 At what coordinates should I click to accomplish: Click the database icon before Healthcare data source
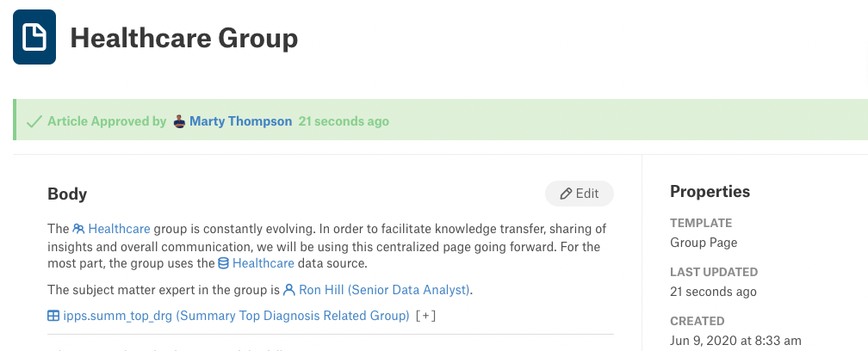[x=224, y=263]
